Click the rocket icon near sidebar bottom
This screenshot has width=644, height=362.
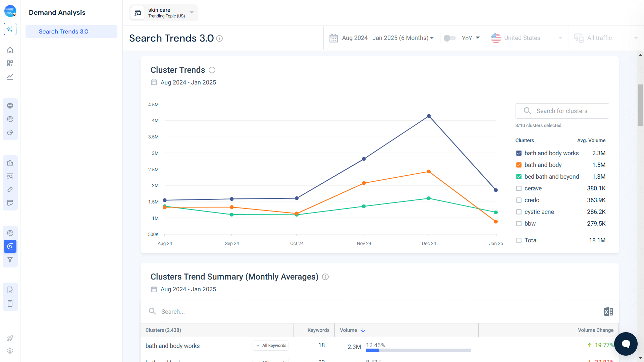(x=10, y=338)
